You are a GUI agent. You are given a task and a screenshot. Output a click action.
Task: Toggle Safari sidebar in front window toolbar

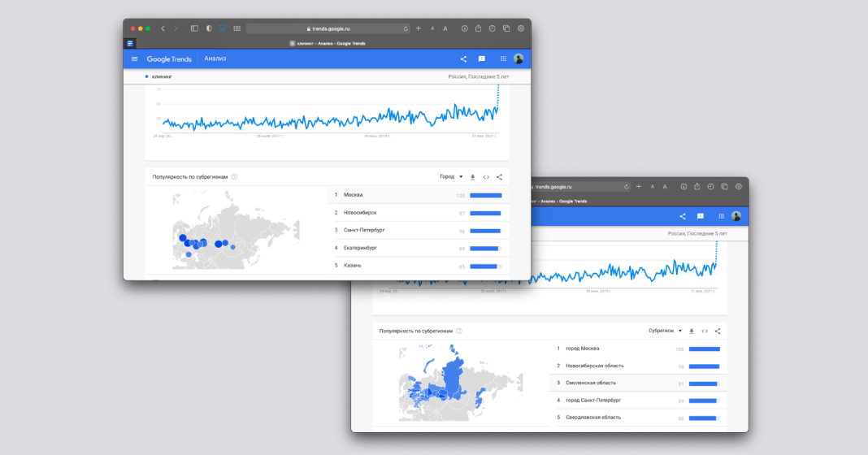pos(194,28)
